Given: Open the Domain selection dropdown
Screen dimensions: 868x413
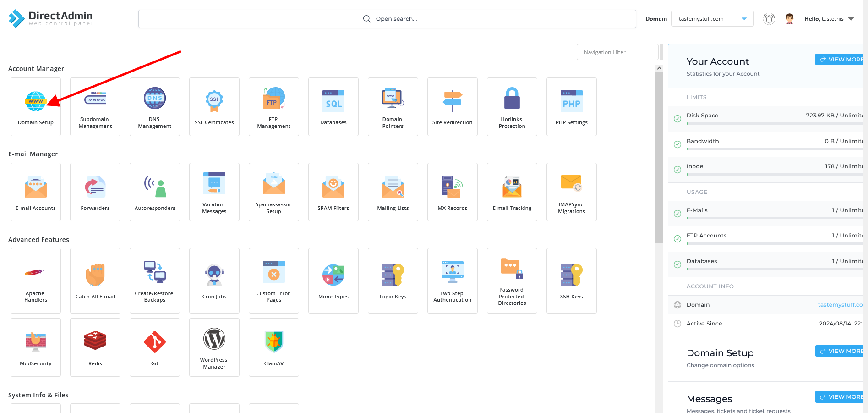Looking at the screenshot, I should 712,18.
